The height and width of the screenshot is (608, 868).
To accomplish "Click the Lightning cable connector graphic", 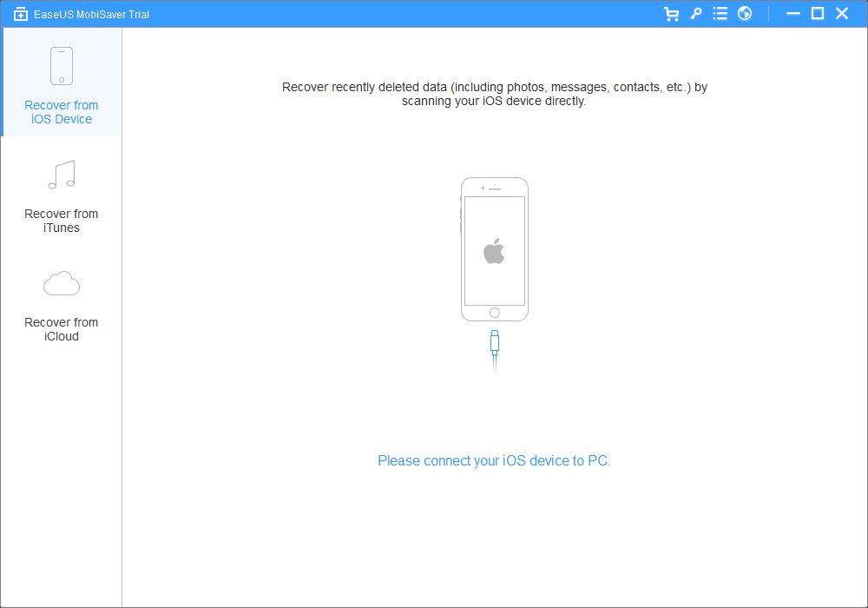I will click(x=495, y=343).
